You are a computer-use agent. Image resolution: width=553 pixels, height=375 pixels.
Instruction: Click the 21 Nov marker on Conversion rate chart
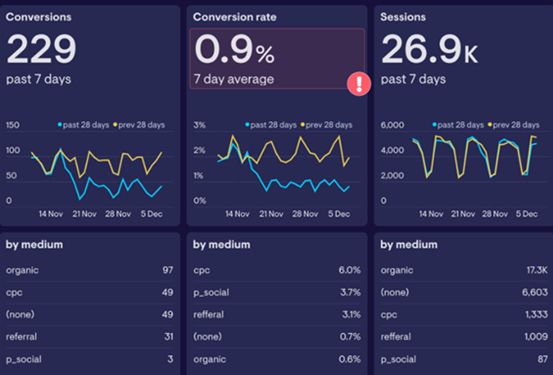[271, 214]
